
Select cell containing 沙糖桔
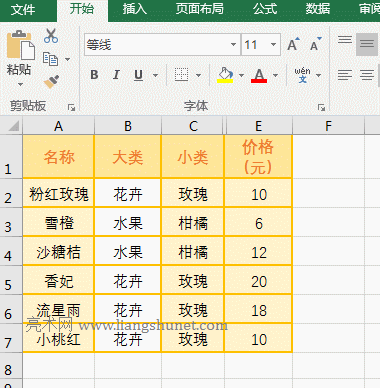pos(59,251)
